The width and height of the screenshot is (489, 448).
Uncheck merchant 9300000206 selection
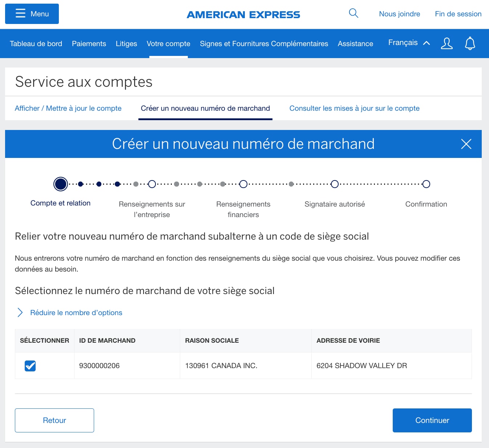click(x=30, y=366)
